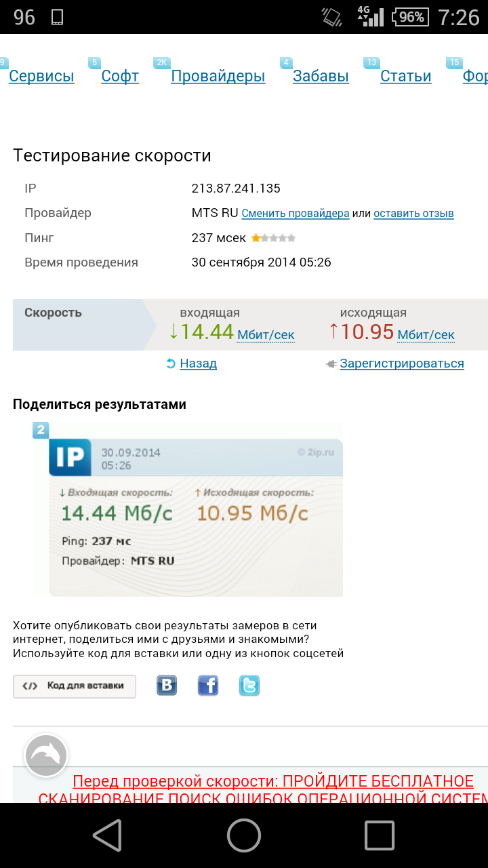Open the Статьи section
The height and width of the screenshot is (868, 488).
[x=405, y=77]
